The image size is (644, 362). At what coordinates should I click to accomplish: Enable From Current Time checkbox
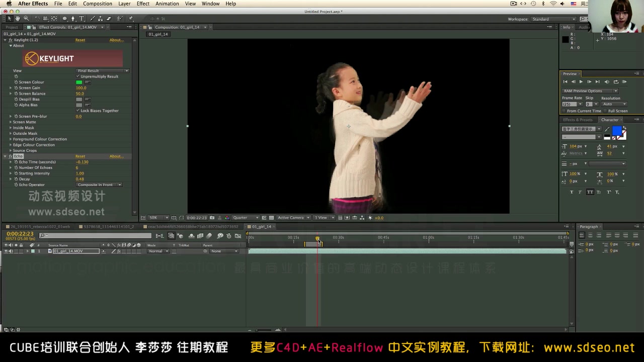(564, 111)
